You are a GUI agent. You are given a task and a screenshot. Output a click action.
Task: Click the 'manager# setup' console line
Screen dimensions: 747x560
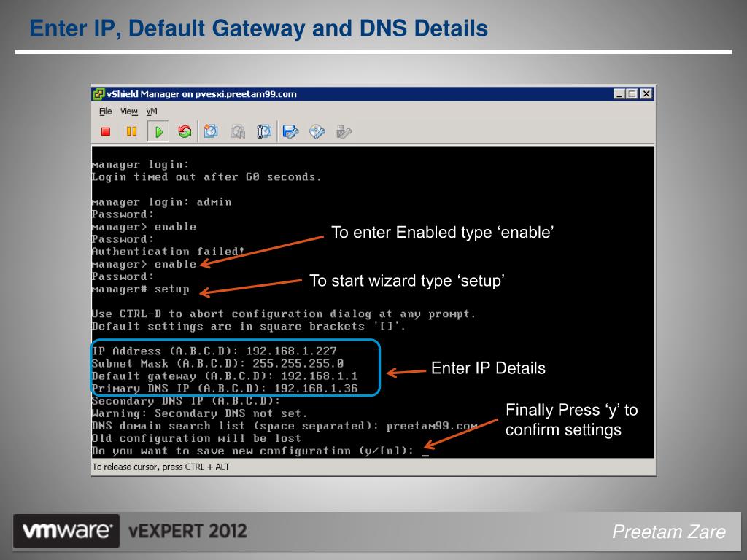click(x=141, y=289)
